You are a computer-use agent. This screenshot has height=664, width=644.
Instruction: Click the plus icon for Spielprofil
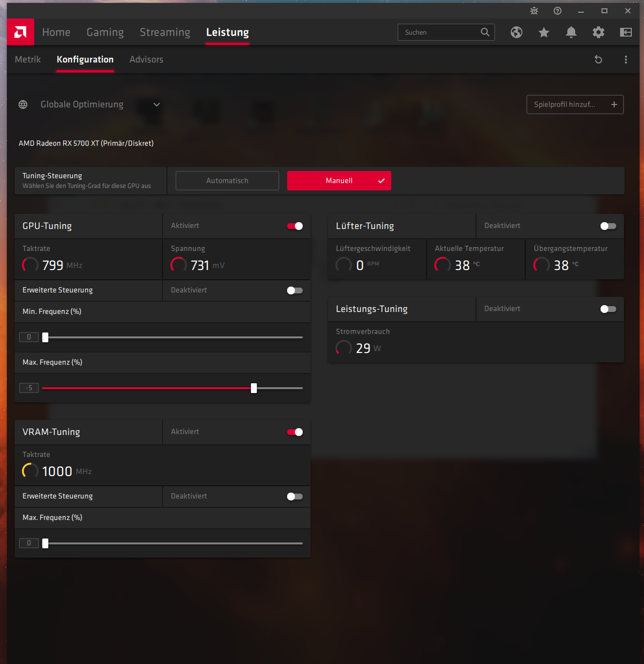click(x=614, y=104)
